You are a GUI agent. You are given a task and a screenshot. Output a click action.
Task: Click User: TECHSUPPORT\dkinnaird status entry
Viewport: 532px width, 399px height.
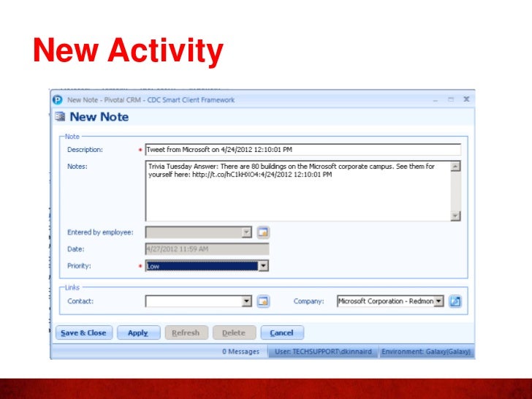point(323,351)
